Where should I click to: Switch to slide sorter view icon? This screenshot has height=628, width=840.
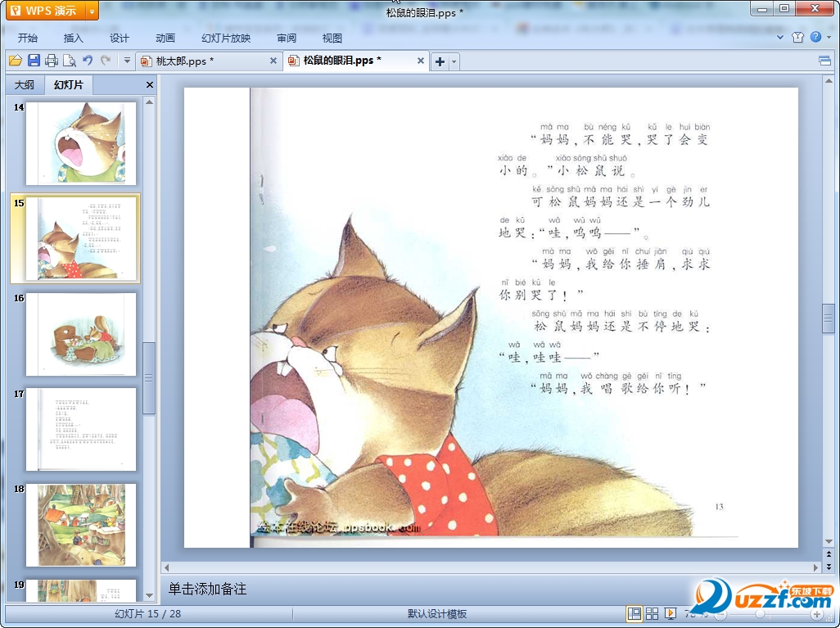652,614
